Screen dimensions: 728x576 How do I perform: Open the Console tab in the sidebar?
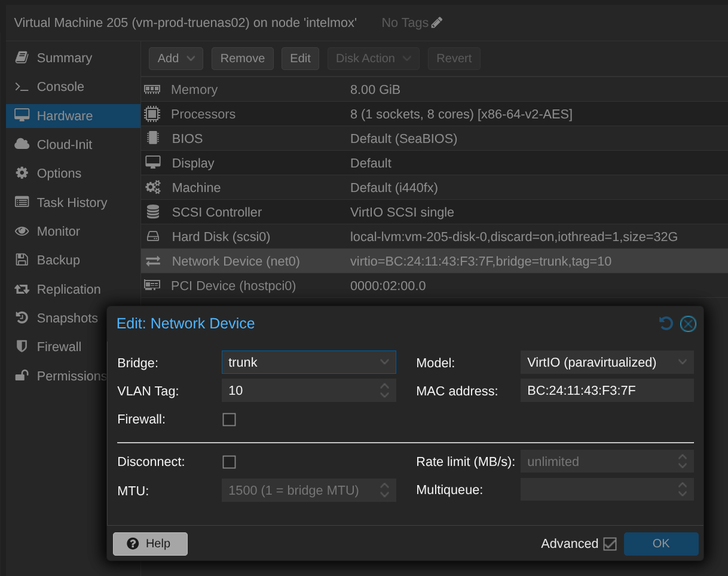(60, 87)
